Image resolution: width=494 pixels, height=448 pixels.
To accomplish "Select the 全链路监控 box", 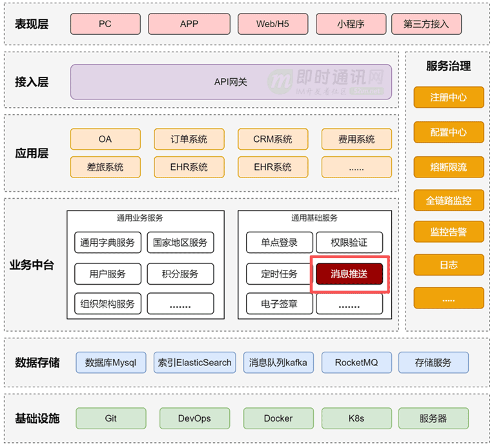I will point(448,201).
